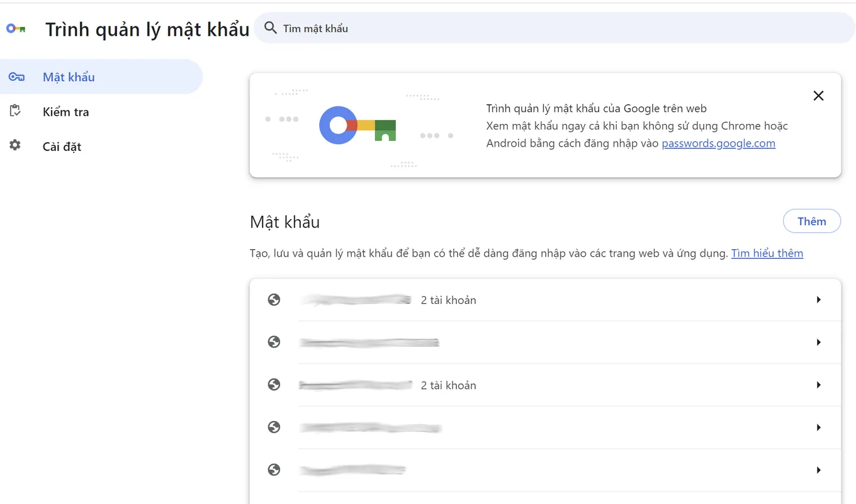Click the magnifier icon in the search bar
The width and height of the screenshot is (856, 504).
pyautogui.click(x=270, y=28)
